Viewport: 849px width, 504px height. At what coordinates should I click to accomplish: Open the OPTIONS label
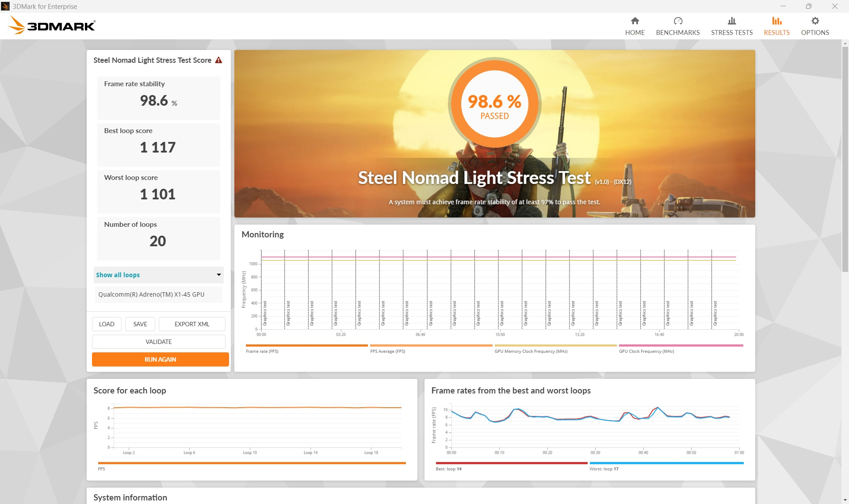click(x=815, y=32)
